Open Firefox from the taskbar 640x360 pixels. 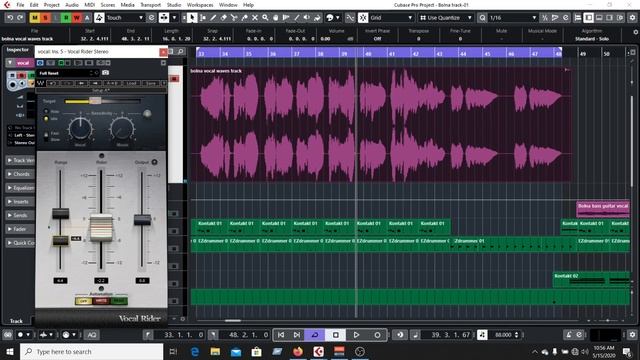pos(298,351)
